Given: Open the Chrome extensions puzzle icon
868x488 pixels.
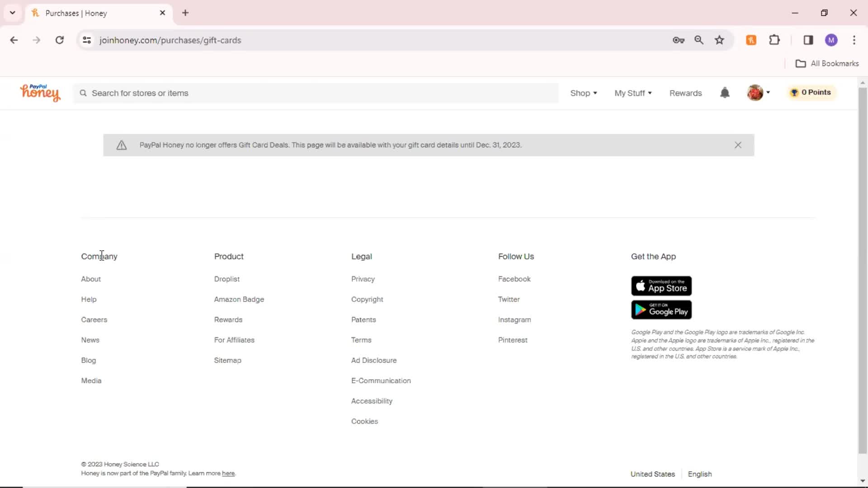Looking at the screenshot, I should point(774,40).
